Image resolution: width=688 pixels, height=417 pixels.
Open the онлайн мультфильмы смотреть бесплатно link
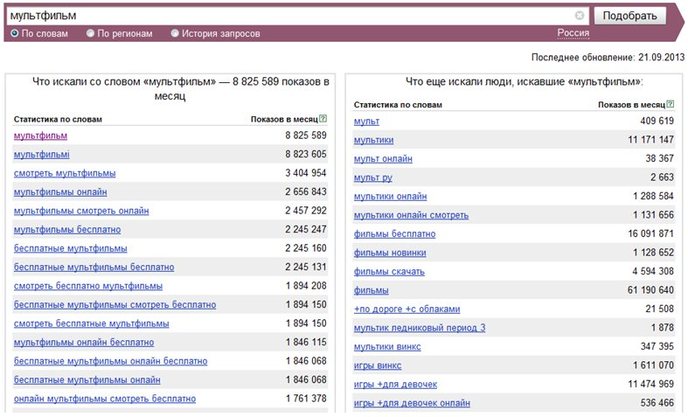(x=105, y=399)
